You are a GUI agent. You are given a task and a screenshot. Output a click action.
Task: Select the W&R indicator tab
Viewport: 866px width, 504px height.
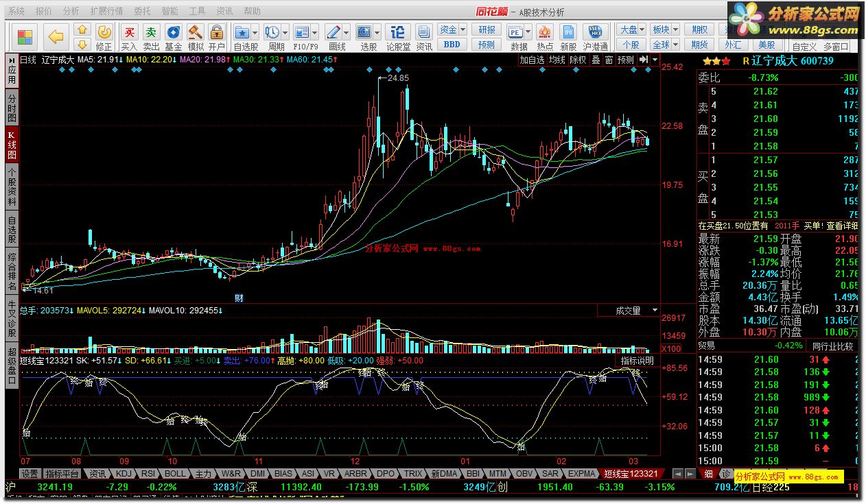(231, 474)
